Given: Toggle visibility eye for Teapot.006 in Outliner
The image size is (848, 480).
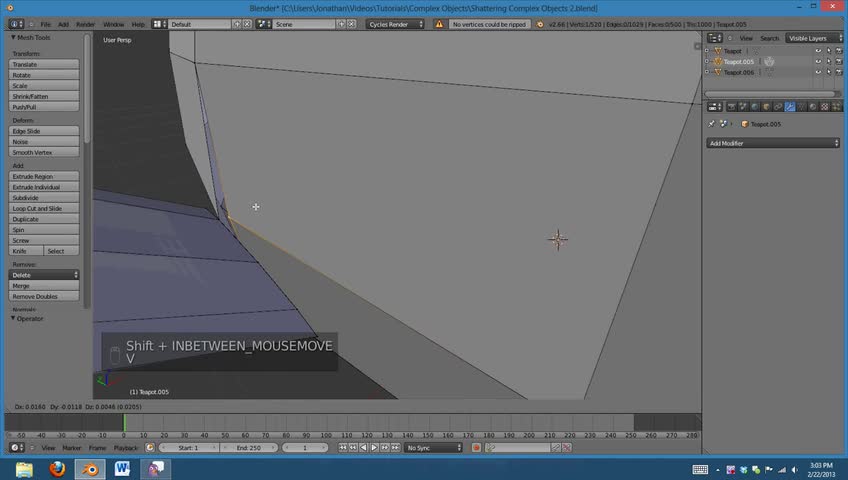Looking at the screenshot, I should [x=818, y=72].
